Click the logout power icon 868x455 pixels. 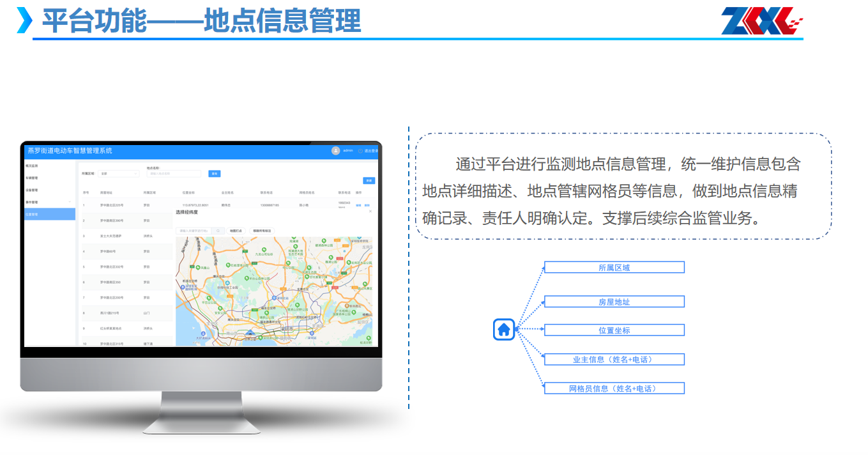coord(360,151)
